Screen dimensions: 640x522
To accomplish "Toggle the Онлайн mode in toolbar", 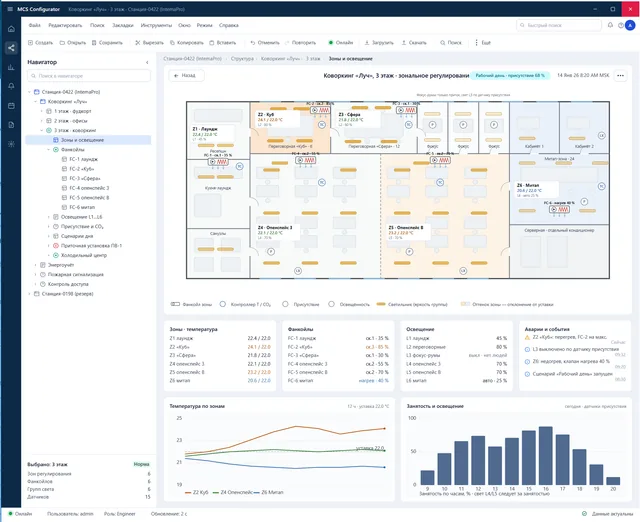I will (x=341, y=42).
